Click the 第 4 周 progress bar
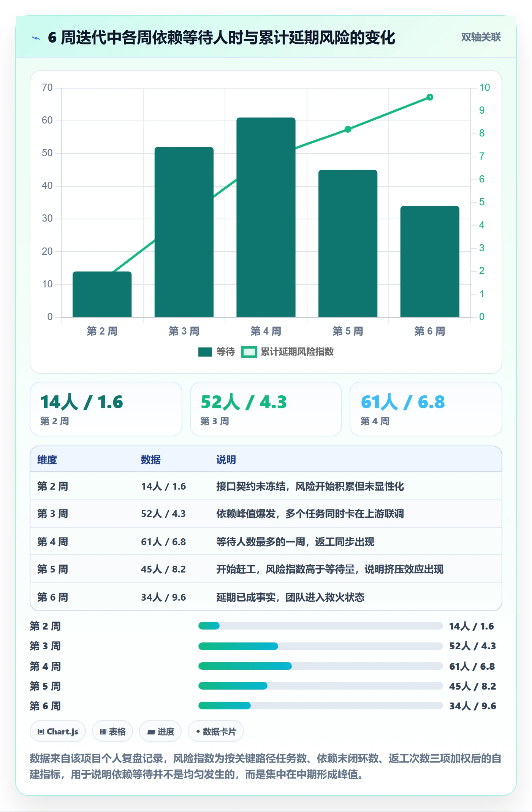Screen dimensions: 532x812 (321, 666)
